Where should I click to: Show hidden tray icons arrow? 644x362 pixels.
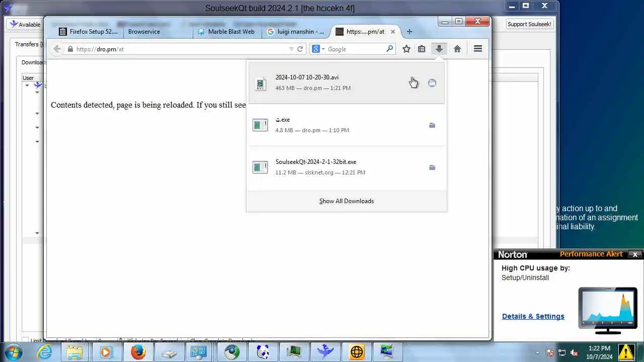(x=537, y=352)
